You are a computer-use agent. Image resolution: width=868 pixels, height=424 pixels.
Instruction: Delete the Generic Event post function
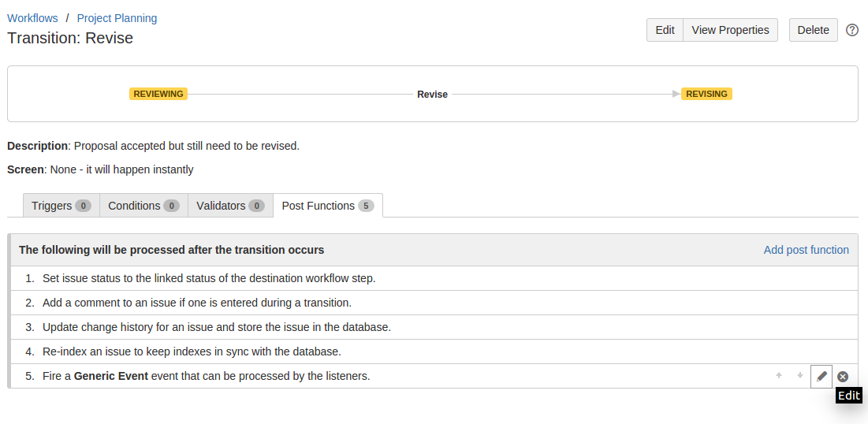tap(843, 377)
